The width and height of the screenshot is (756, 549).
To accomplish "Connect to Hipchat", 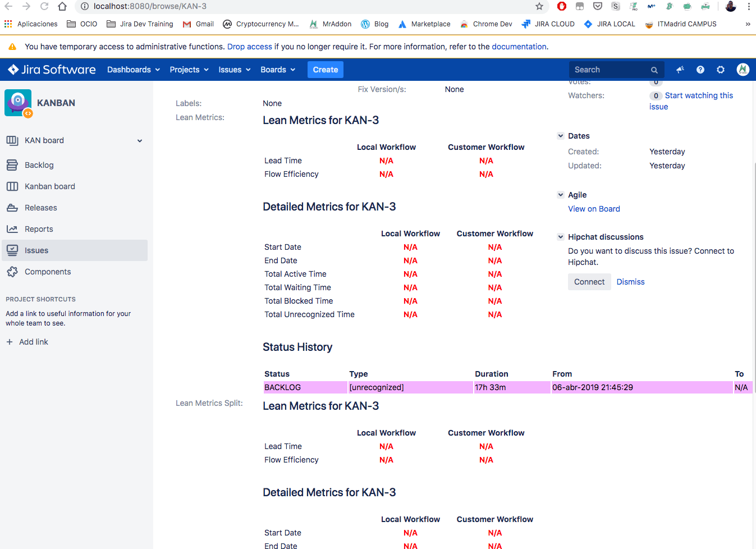I will (589, 281).
